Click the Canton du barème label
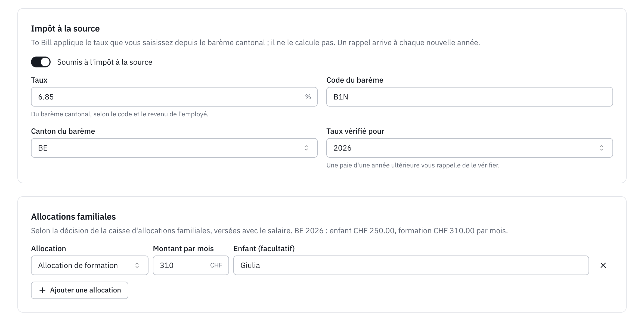 coord(63,131)
